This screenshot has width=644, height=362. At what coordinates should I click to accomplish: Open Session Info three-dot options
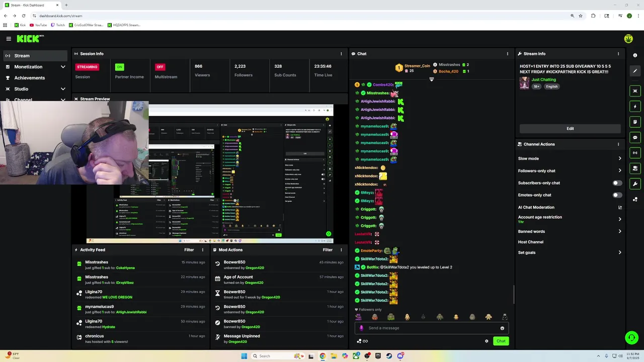pos(341,54)
